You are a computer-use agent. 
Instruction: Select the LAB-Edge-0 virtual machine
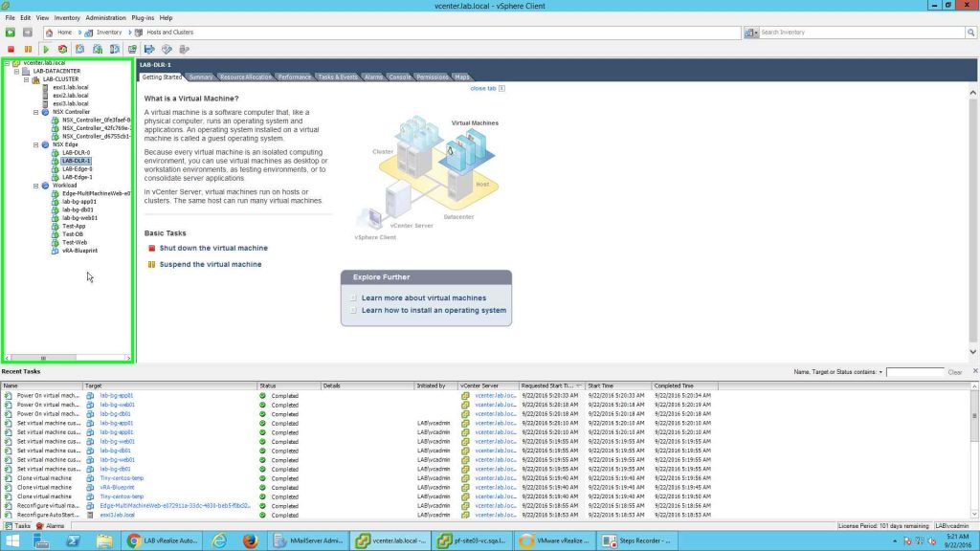pyautogui.click(x=77, y=169)
